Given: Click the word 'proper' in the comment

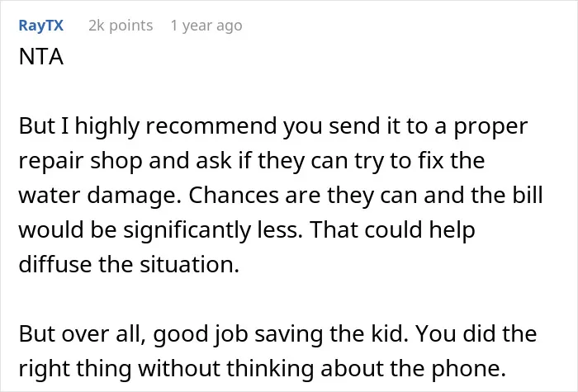Looking at the screenshot, I should [x=490, y=128].
